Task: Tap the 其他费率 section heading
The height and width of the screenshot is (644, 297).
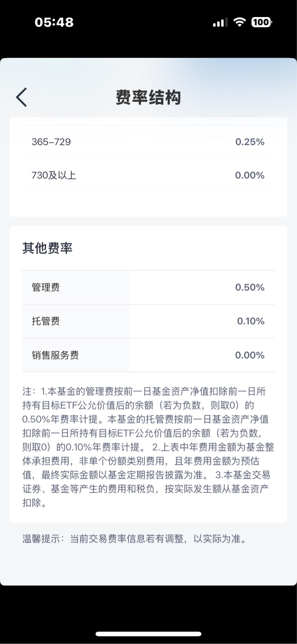Action: point(47,248)
